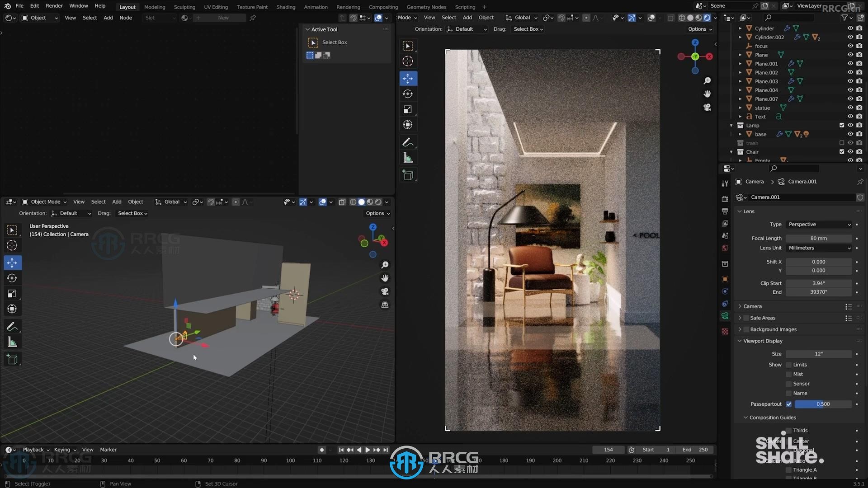868x488 pixels.
Task: Click the End frame 250 field
Action: click(x=695, y=450)
